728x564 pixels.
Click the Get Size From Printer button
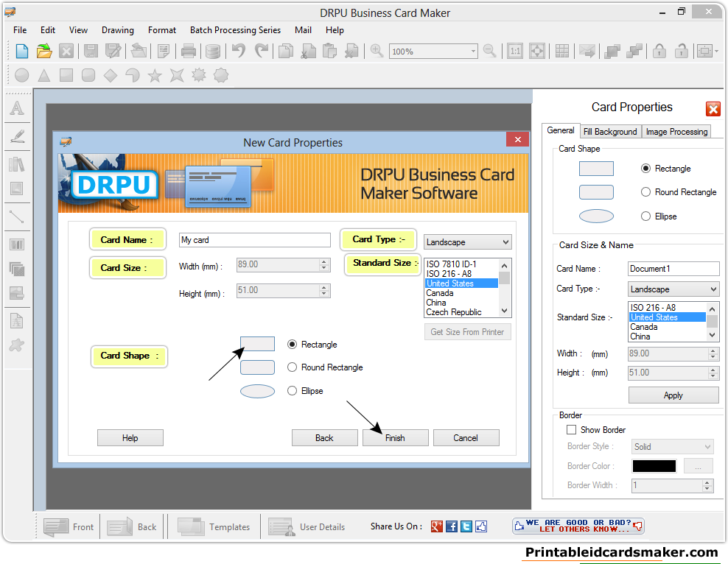pyautogui.click(x=468, y=332)
